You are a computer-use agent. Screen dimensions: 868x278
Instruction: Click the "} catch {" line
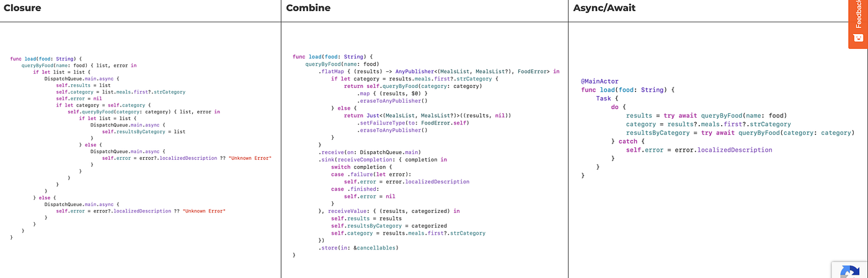pos(627,141)
